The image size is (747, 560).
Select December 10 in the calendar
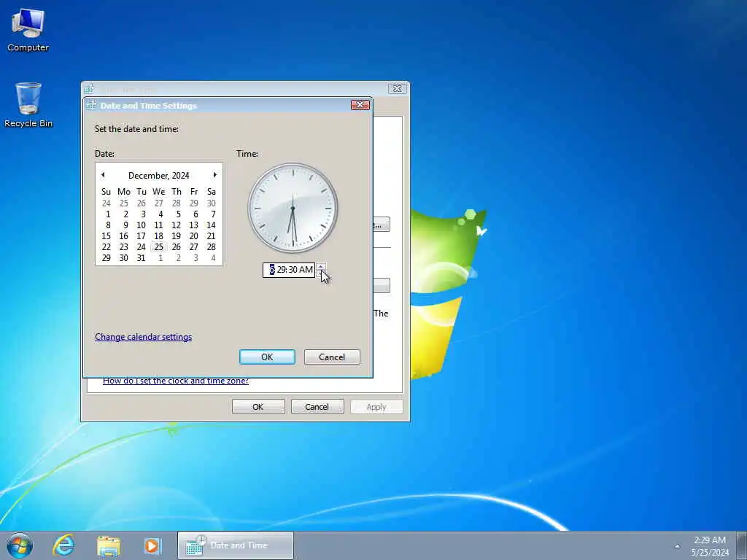141,225
